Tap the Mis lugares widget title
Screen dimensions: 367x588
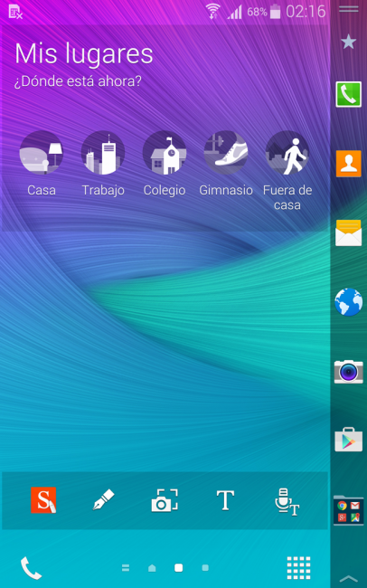pos(84,54)
